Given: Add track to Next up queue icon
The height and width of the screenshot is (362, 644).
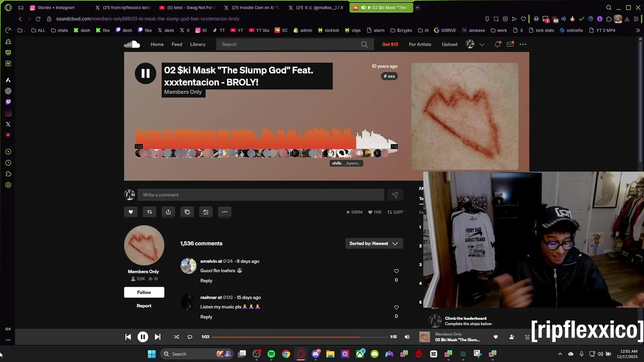Looking at the screenshot, I should [x=206, y=212].
